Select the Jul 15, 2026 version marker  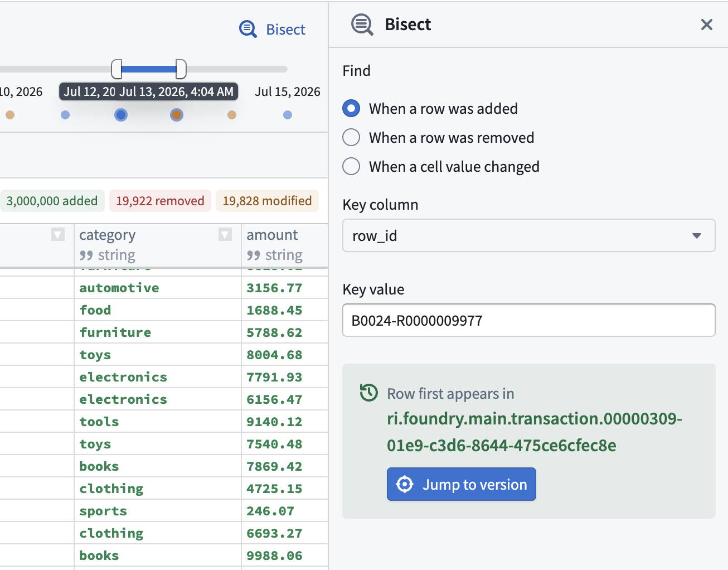(288, 115)
